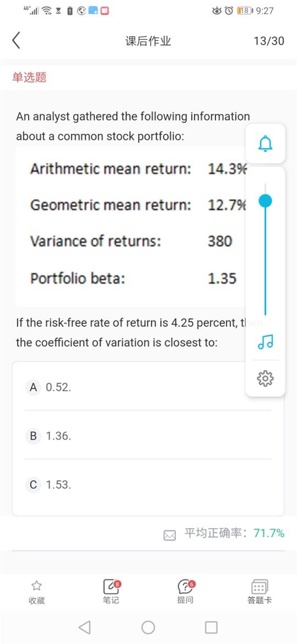This screenshot has width=297, height=644.
Task: Select answer option B 1.36
Action: 148,435
